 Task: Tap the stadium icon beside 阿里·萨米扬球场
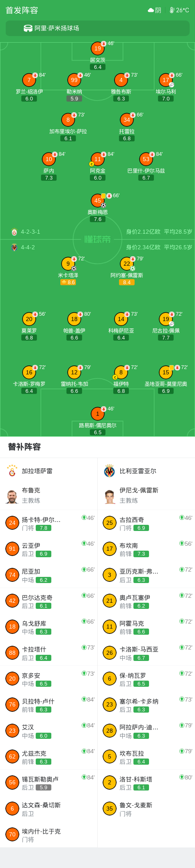[28, 28]
